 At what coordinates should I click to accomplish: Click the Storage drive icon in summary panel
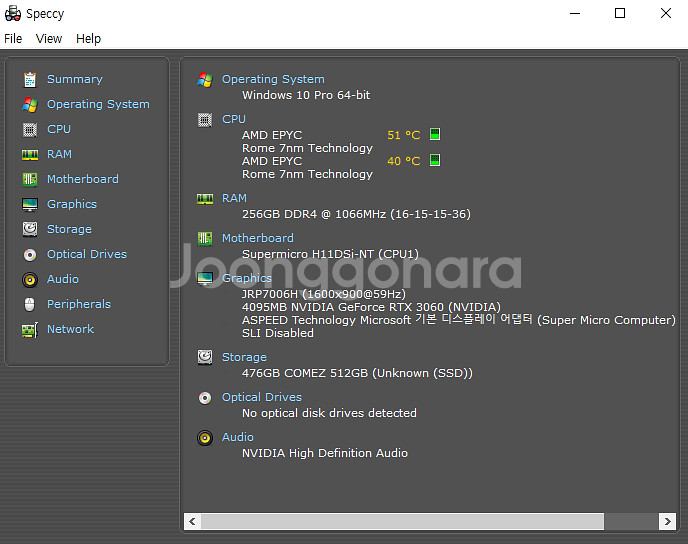point(205,358)
